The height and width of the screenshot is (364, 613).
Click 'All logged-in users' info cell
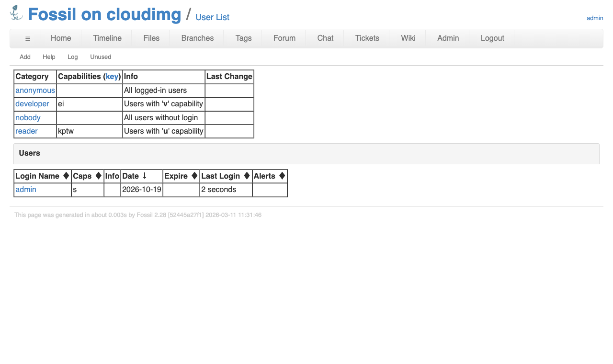[164, 91]
